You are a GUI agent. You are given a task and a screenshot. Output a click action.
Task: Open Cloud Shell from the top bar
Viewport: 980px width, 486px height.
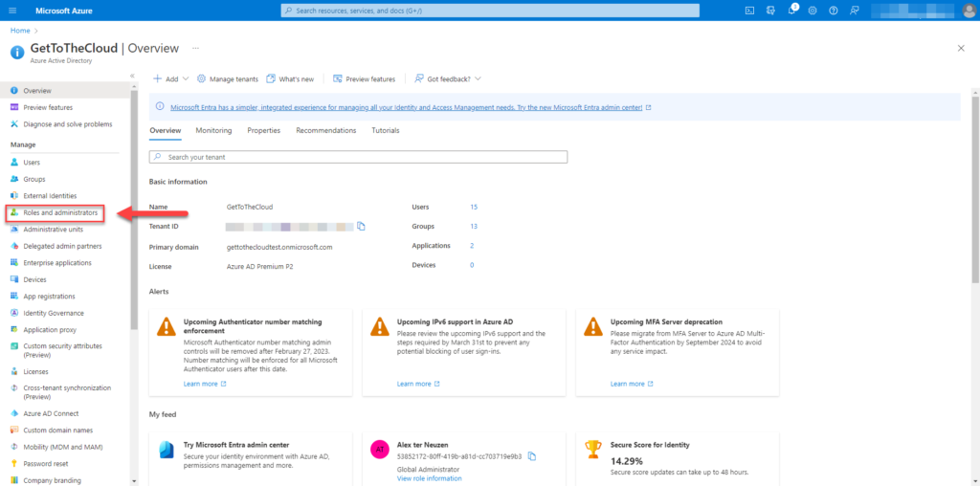[x=750, y=10]
